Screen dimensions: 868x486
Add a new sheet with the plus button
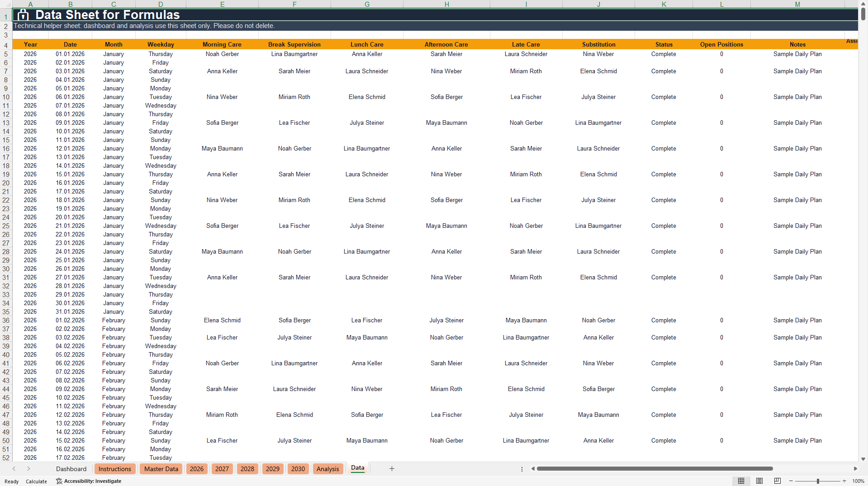[392, 469]
